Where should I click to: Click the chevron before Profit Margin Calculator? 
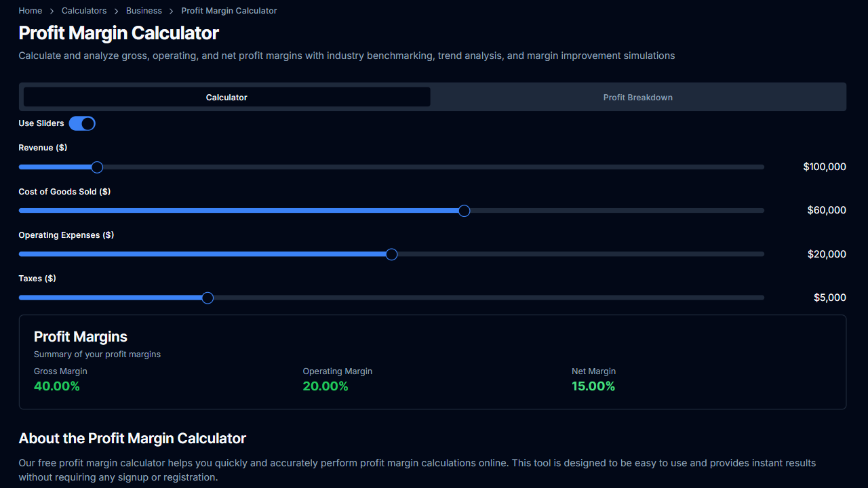click(171, 11)
